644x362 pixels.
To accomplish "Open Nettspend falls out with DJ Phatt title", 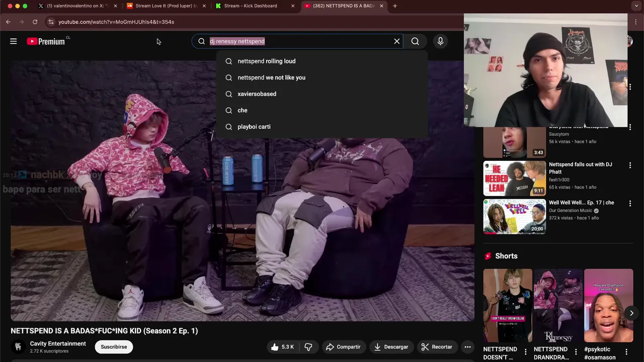I will pos(581,168).
